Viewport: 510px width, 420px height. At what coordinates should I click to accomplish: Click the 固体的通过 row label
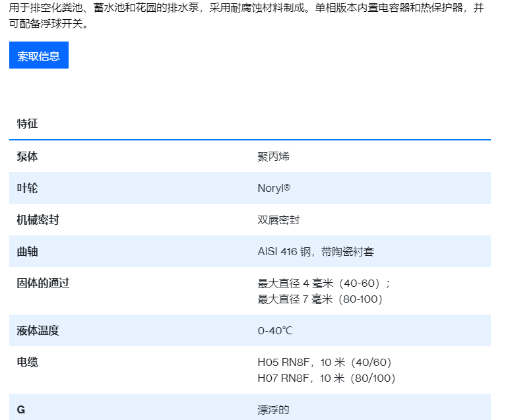(43, 283)
